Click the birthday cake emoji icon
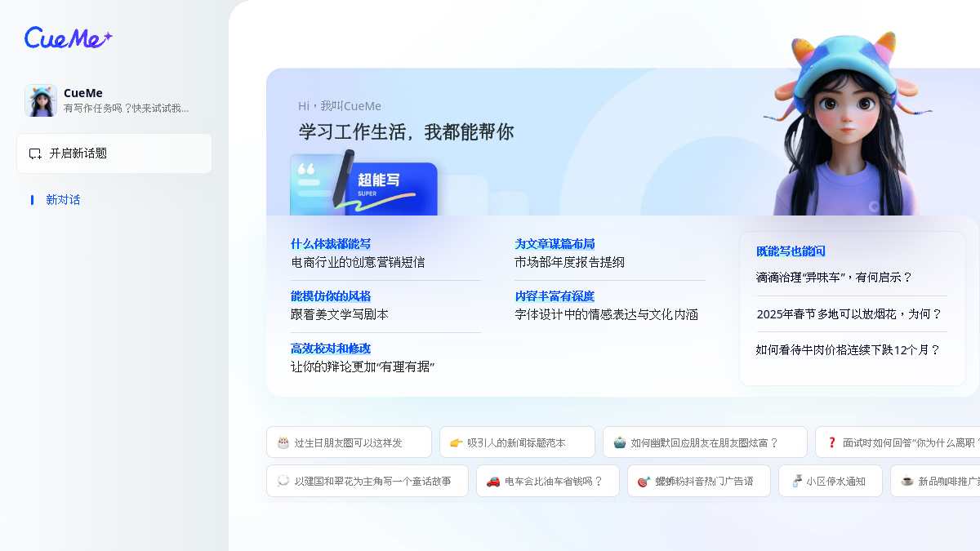This screenshot has height=551, width=980. [283, 442]
